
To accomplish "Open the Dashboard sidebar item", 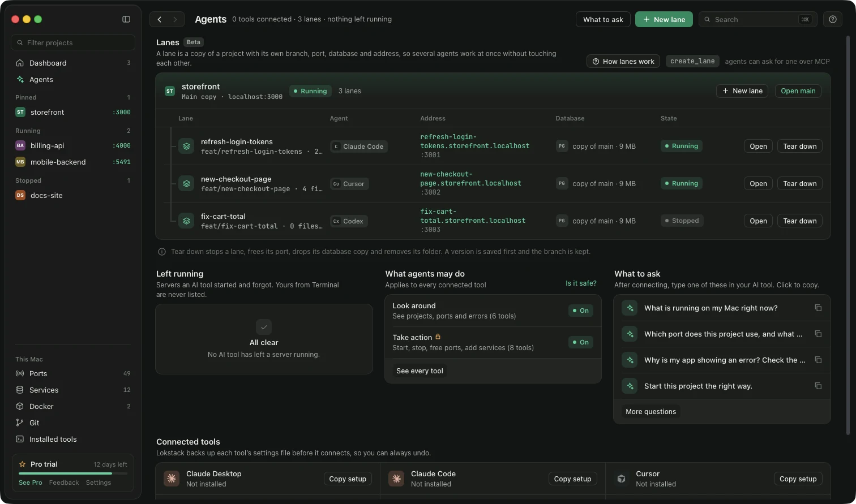I will pos(73,63).
